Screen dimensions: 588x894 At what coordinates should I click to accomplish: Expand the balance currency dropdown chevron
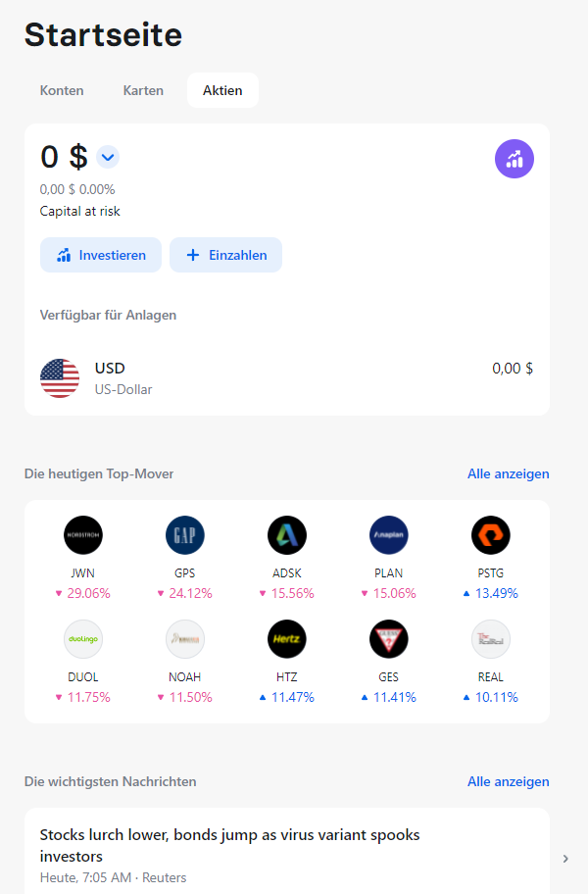click(x=108, y=157)
